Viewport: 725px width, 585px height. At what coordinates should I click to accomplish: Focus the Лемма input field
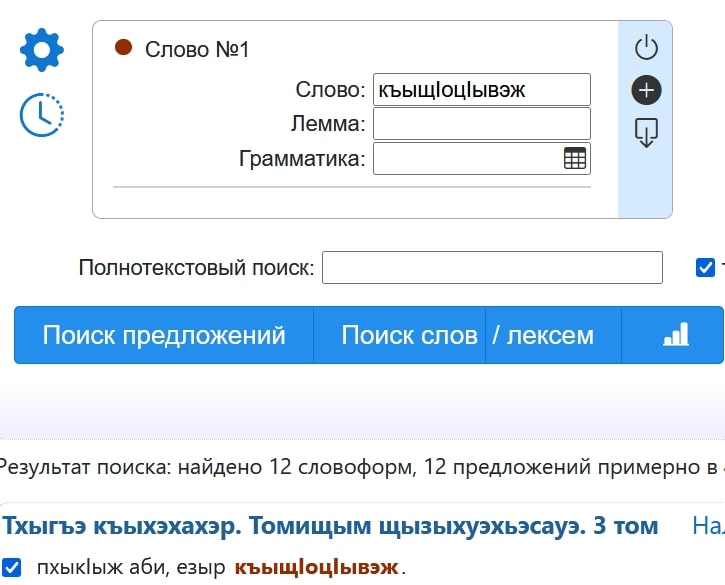481,124
